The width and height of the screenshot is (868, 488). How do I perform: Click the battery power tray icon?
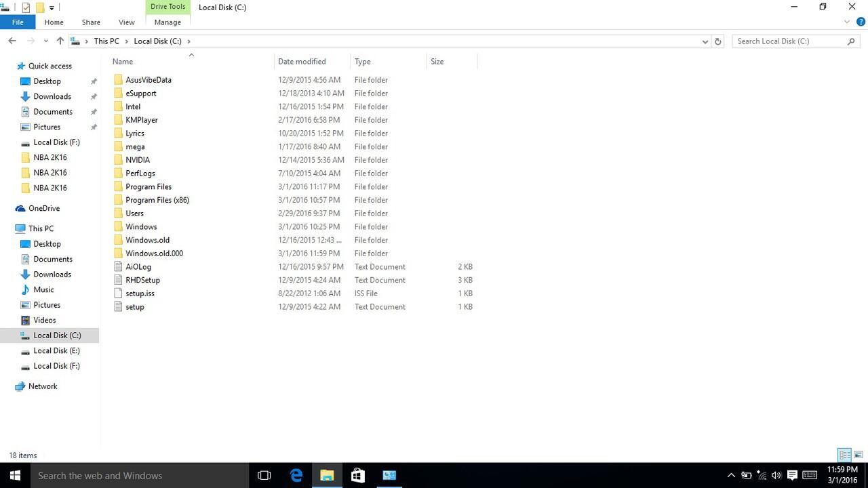(x=746, y=475)
